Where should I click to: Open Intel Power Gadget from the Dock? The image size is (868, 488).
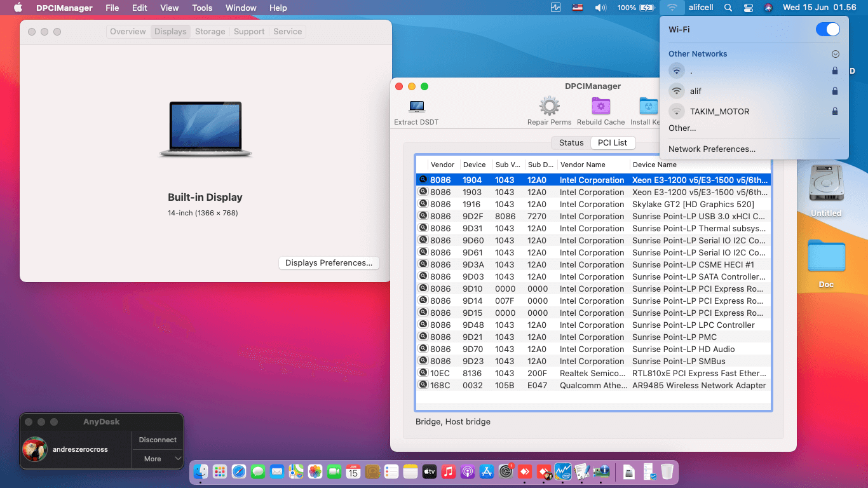coord(563,472)
